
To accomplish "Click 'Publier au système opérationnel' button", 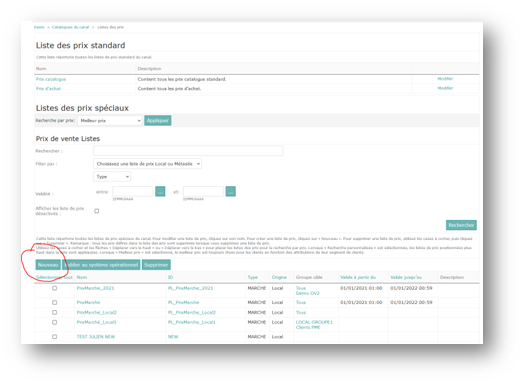I will coord(101,265).
